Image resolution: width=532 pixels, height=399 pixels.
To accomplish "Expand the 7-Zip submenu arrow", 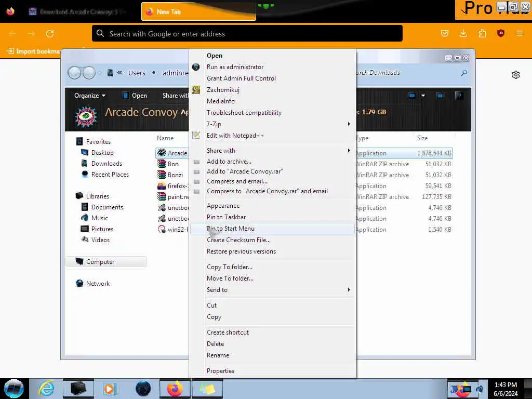I will [349, 124].
